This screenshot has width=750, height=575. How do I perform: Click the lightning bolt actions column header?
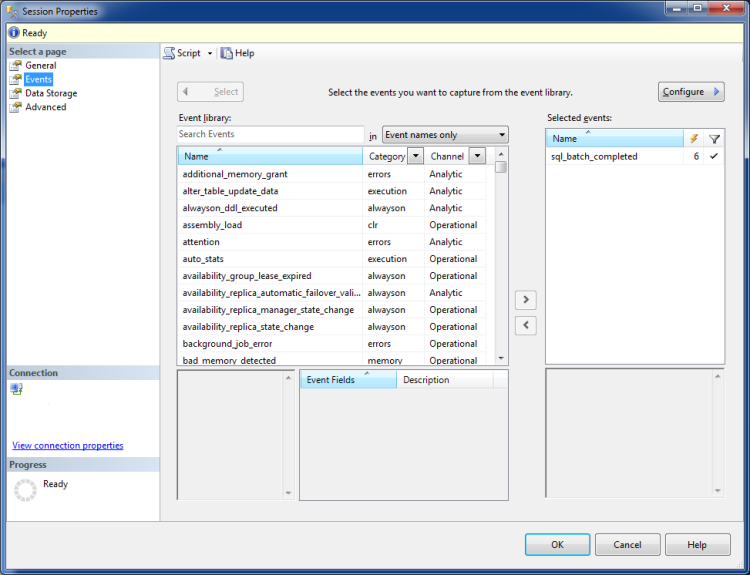coord(694,139)
